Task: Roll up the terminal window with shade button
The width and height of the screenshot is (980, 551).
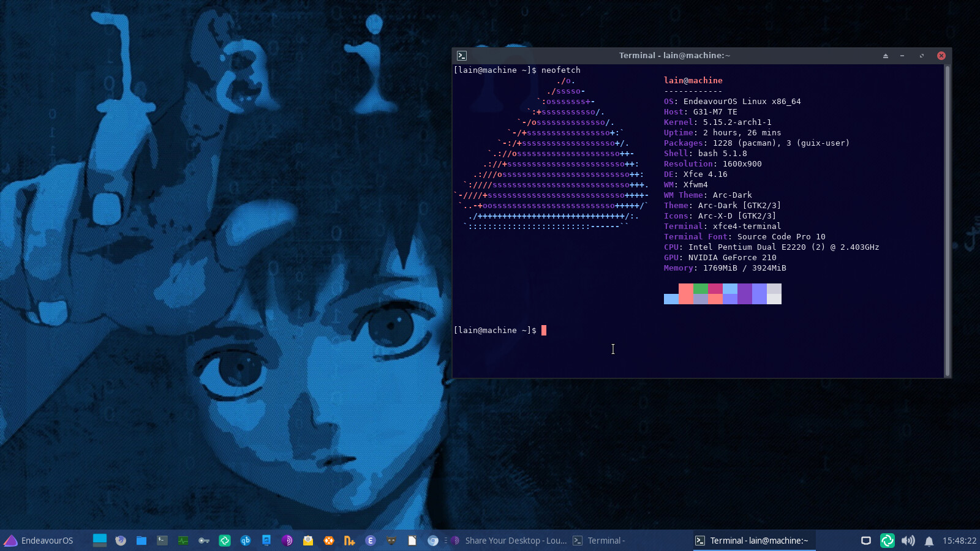Action: tap(885, 56)
